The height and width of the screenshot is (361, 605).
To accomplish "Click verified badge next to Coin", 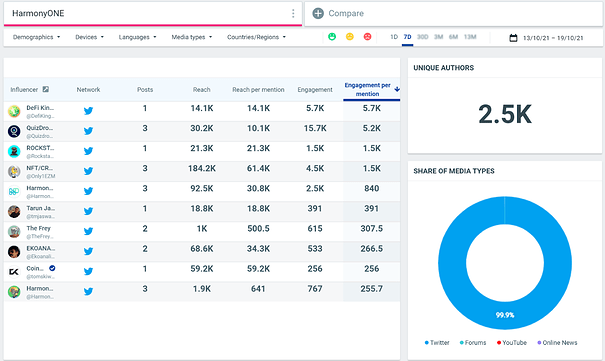I will click(52, 268).
